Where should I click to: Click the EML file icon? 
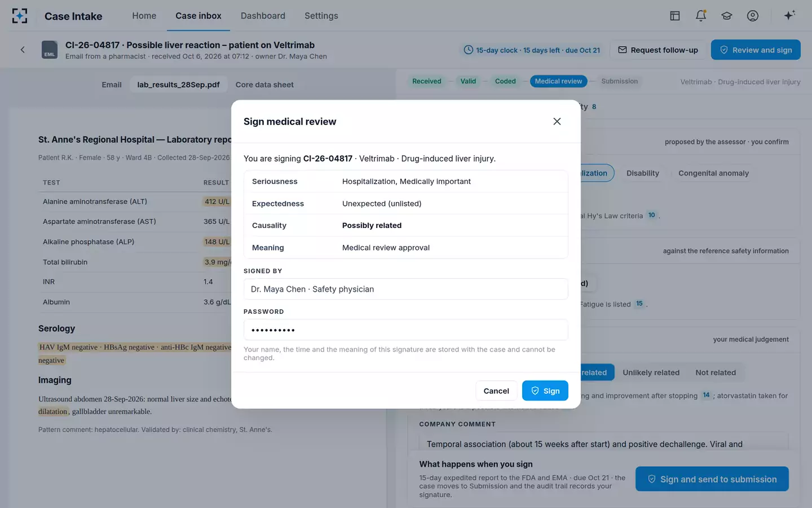pyautogui.click(x=50, y=50)
